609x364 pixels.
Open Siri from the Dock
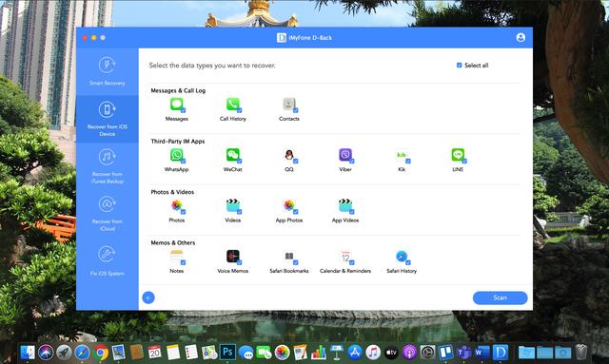[x=46, y=353]
